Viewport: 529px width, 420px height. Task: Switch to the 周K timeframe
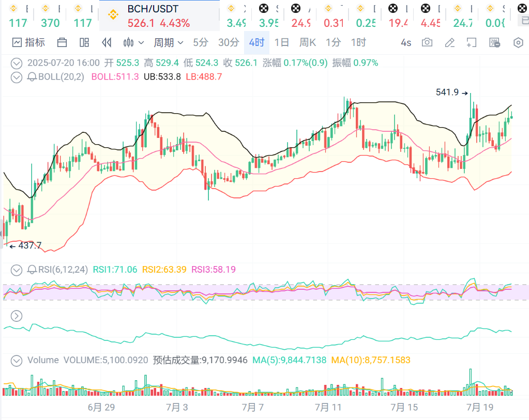[307, 42]
